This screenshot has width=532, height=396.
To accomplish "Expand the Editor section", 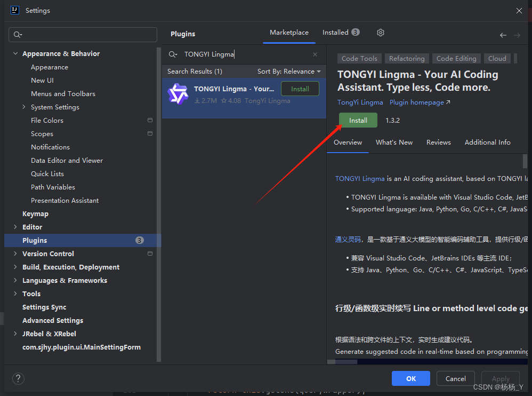I will 15,227.
